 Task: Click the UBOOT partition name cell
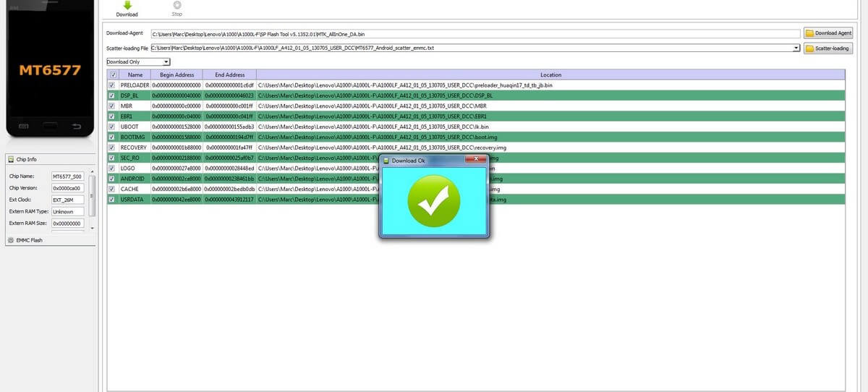pyautogui.click(x=135, y=127)
